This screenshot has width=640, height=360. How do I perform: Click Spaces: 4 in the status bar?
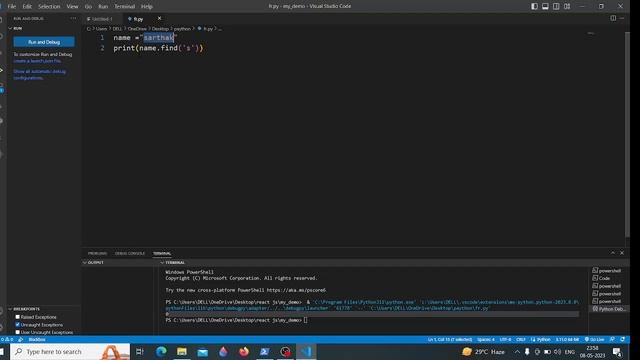(x=486, y=340)
